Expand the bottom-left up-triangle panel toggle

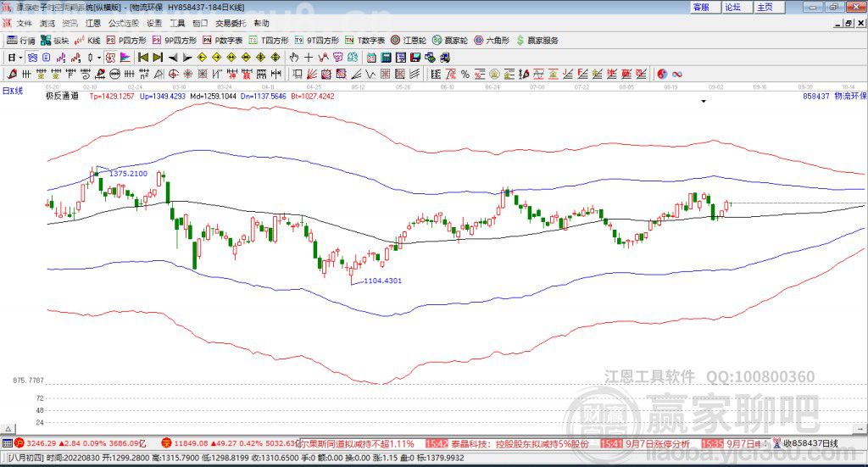[x=8, y=429]
